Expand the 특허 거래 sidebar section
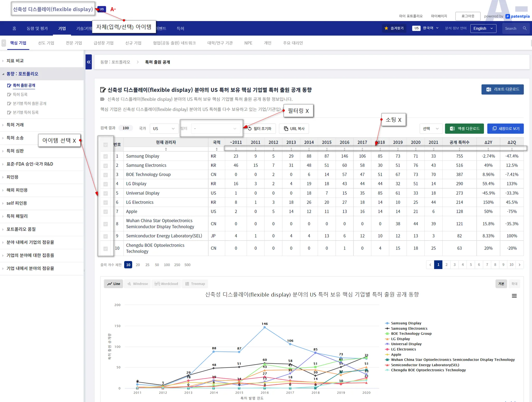 [15, 125]
